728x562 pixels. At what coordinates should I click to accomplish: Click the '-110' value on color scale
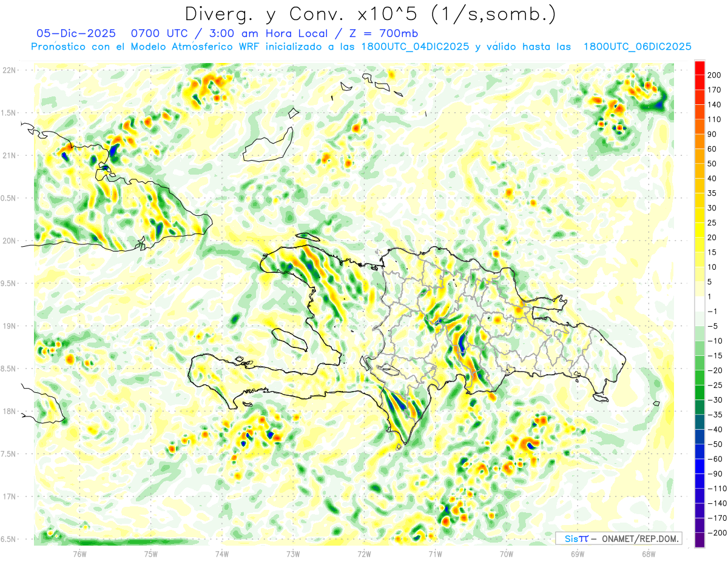click(x=718, y=489)
